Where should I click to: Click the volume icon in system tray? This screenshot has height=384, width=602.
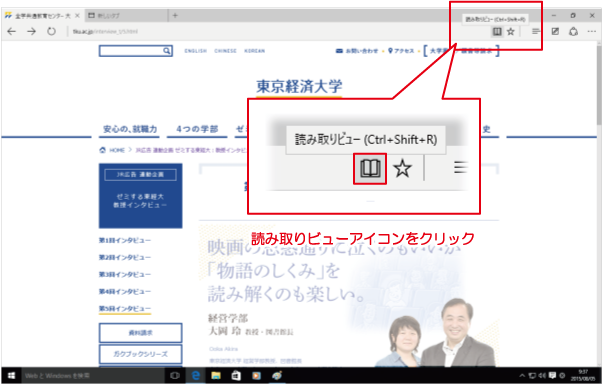tap(542, 376)
